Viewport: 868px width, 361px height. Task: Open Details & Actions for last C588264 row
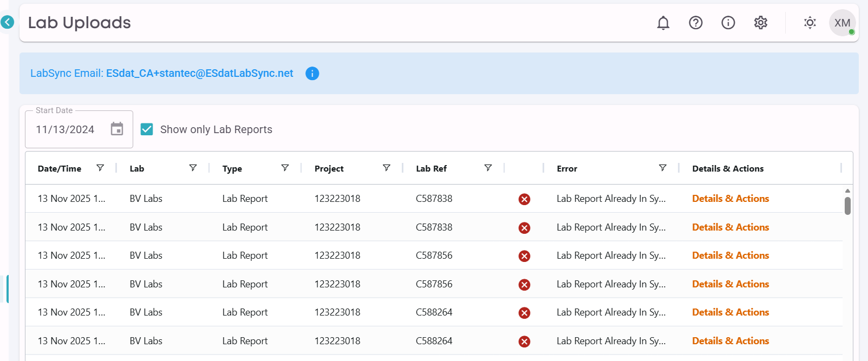click(730, 341)
